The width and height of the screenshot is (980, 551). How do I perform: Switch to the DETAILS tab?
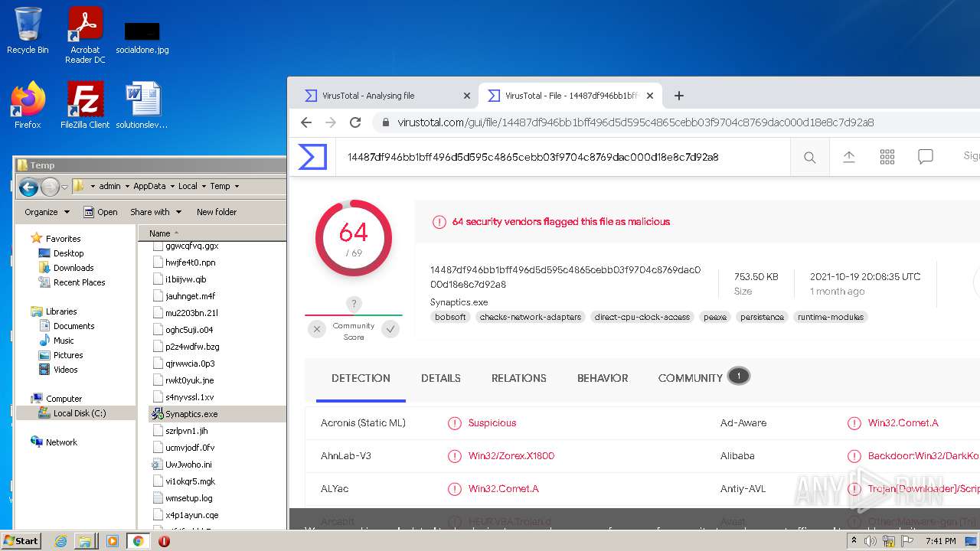(x=441, y=378)
